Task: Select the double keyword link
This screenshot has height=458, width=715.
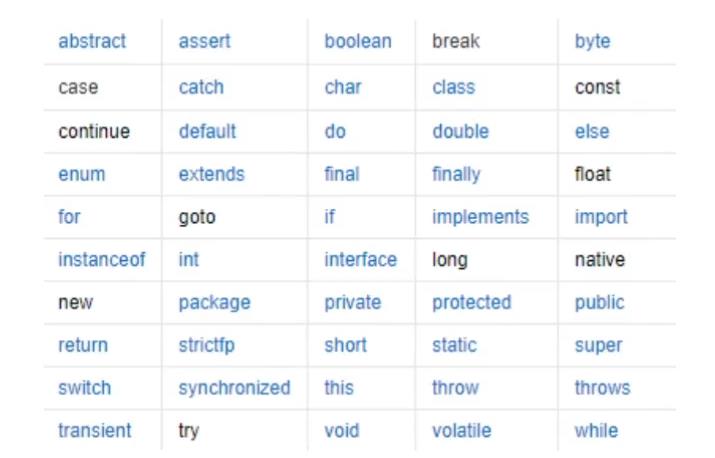Action: (x=460, y=131)
